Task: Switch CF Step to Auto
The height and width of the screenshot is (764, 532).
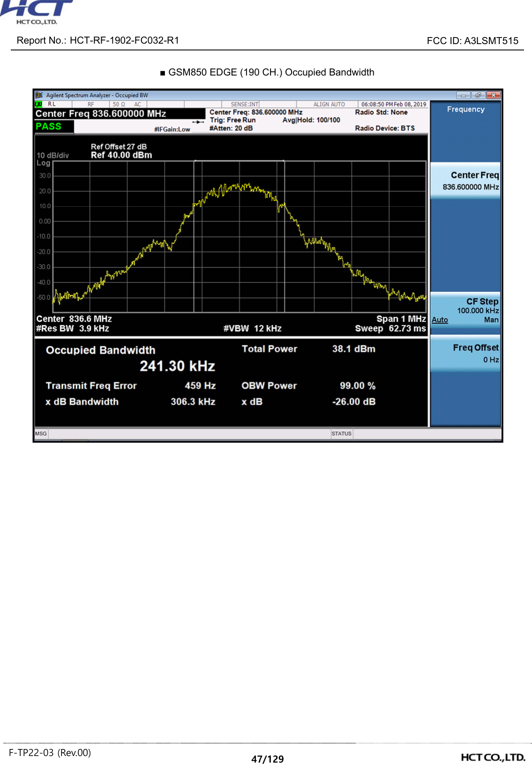Action: point(440,320)
